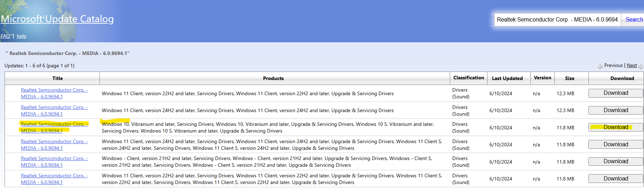
Task: Download the Windows 11 22H2 12.3 MB driver
Action: tap(616, 93)
